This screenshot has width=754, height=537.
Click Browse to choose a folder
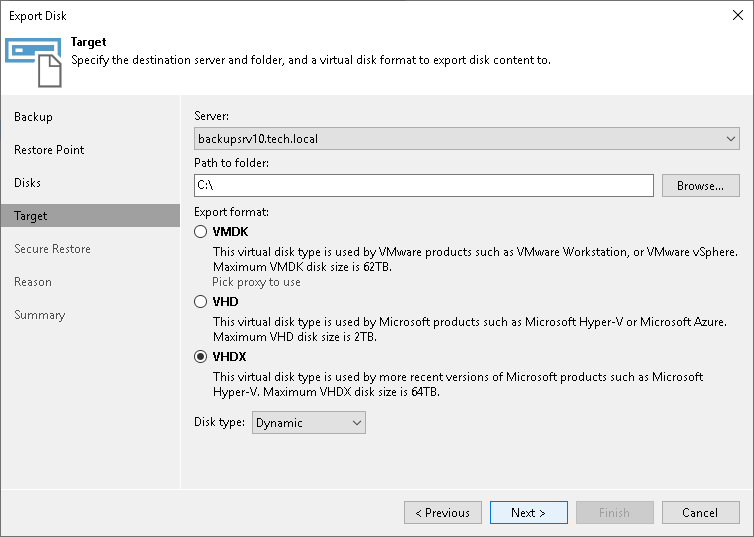(700, 186)
